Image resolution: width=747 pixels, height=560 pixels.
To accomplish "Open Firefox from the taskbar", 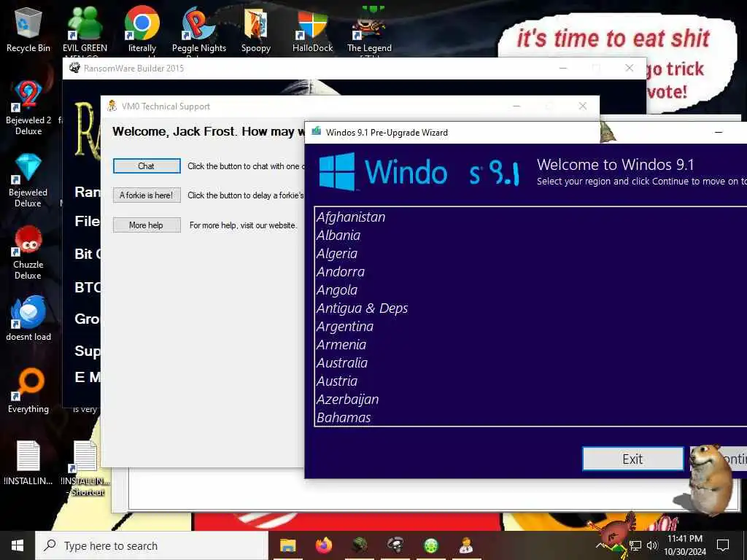I will pyautogui.click(x=323, y=545).
